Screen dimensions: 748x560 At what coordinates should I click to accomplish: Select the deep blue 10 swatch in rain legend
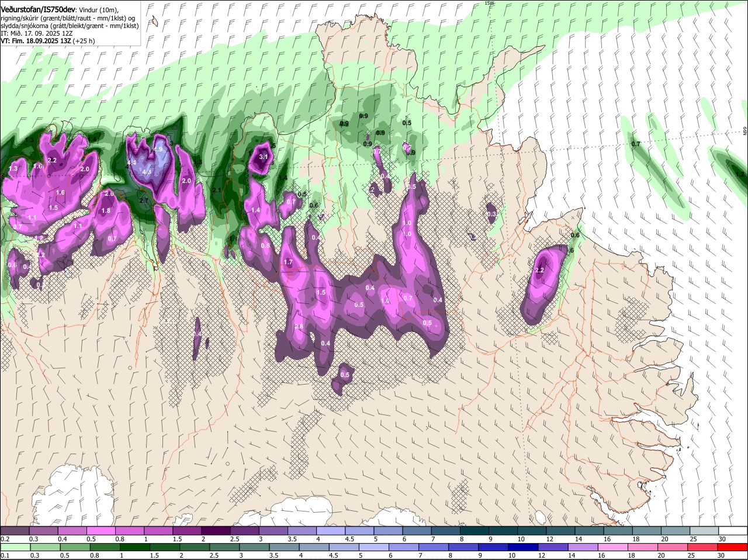pos(524,547)
